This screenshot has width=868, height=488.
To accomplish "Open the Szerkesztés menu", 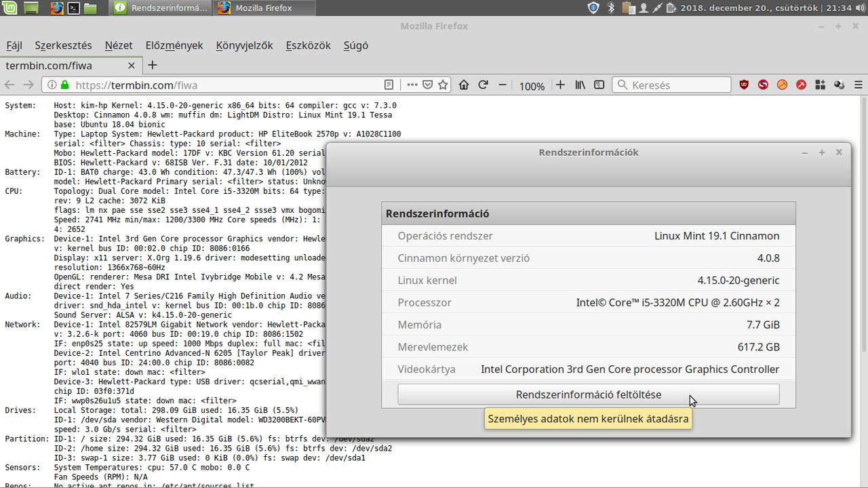I will coord(63,45).
